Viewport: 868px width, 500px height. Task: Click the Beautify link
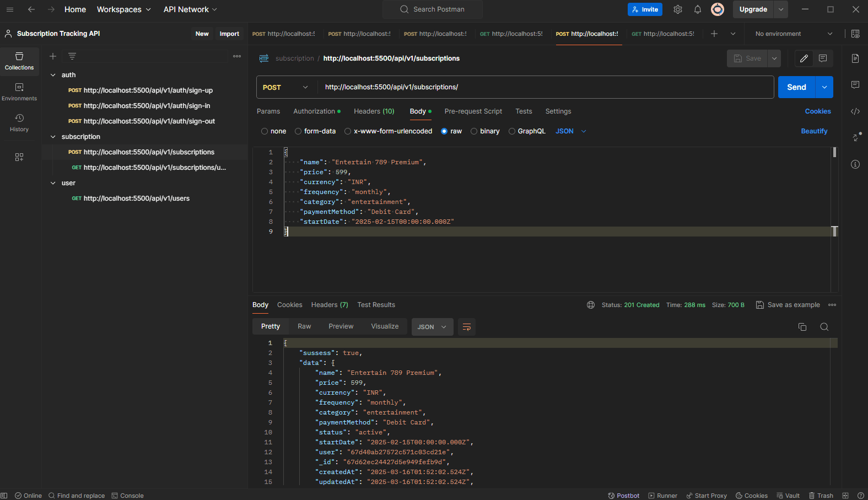click(814, 131)
